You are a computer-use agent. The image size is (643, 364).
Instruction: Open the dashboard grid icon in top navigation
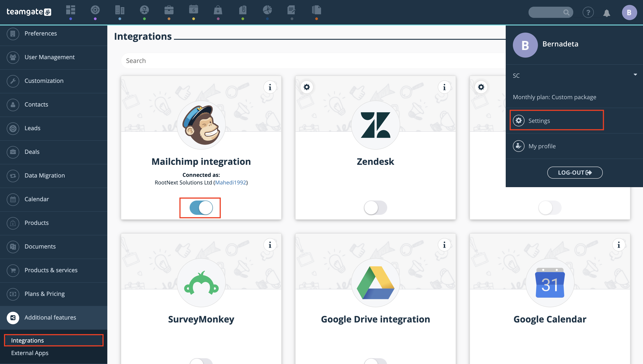pos(71,10)
